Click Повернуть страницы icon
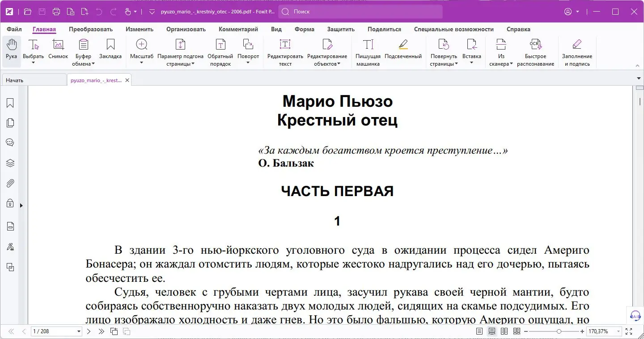Image resolution: width=644 pixels, height=339 pixels. (444, 44)
